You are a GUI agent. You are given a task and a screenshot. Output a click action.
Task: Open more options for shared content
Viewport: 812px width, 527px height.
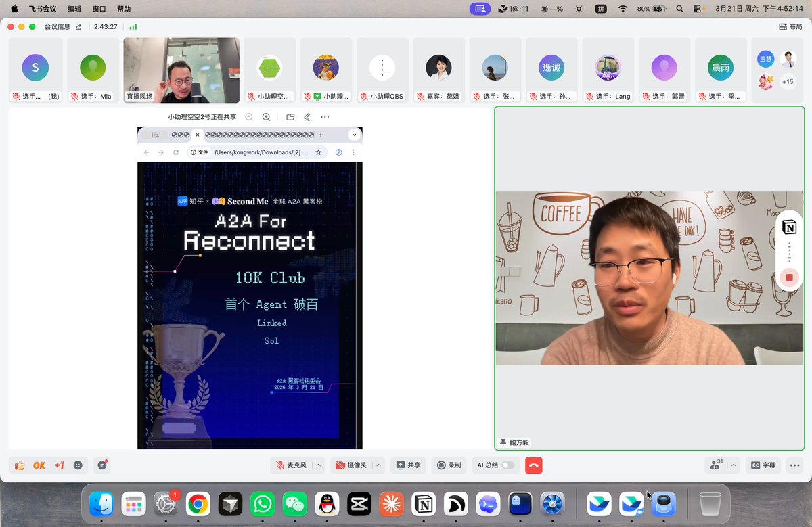point(325,117)
